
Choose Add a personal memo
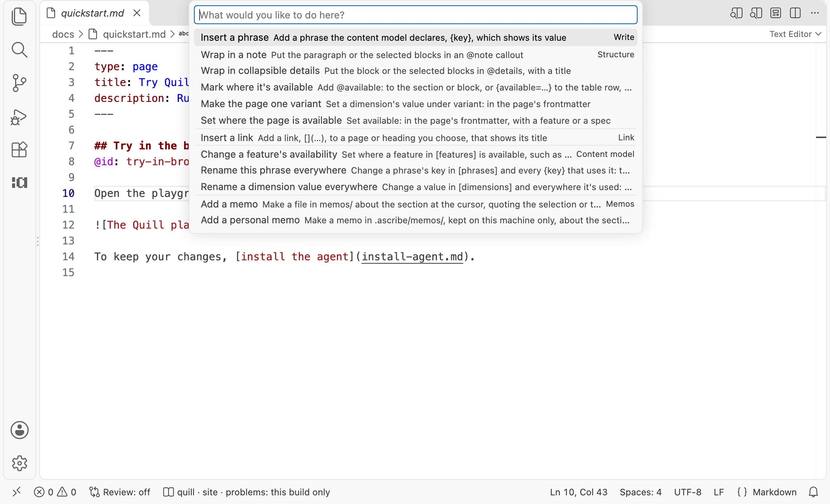(416, 220)
